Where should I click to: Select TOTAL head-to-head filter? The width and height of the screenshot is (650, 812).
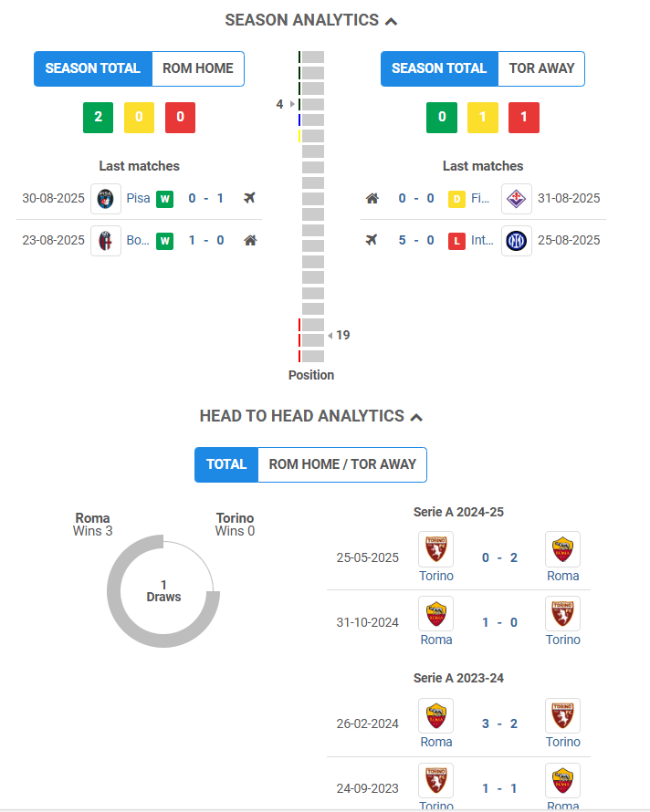(x=226, y=464)
